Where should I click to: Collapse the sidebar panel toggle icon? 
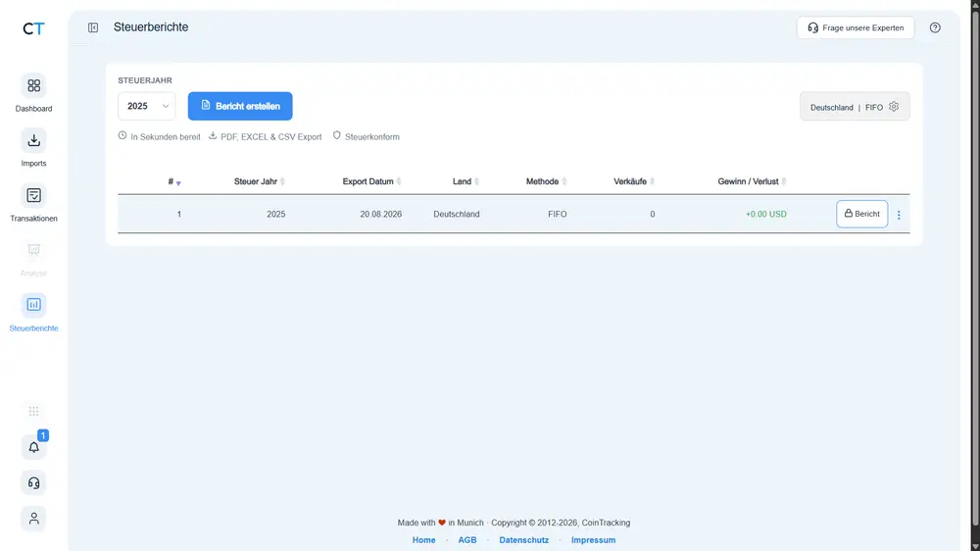click(x=93, y=27)
